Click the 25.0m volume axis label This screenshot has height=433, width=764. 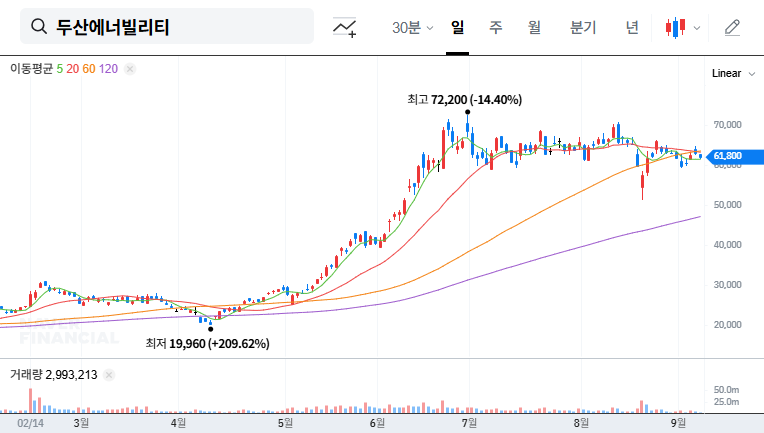click(726, 402)
